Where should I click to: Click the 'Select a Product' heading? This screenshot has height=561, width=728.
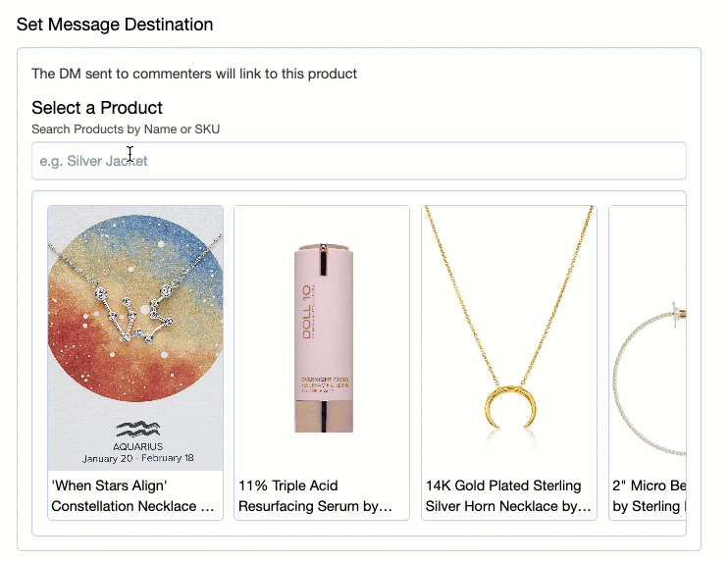pyautogui.click(x=97, y=108)
